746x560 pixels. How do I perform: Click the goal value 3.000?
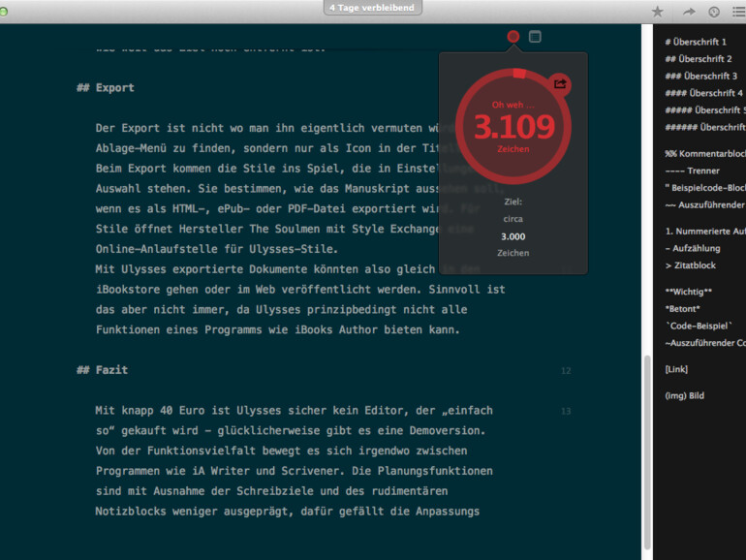click(513, 236)
